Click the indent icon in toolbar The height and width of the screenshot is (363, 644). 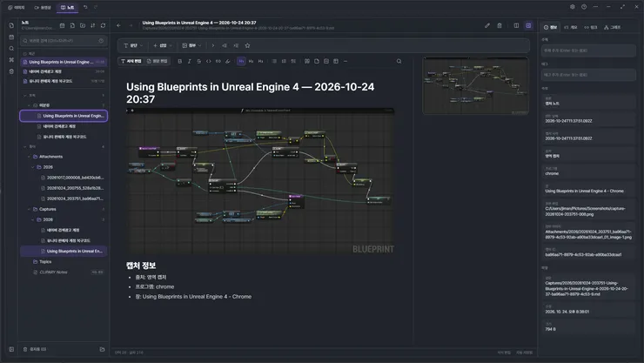coord(236,45)
